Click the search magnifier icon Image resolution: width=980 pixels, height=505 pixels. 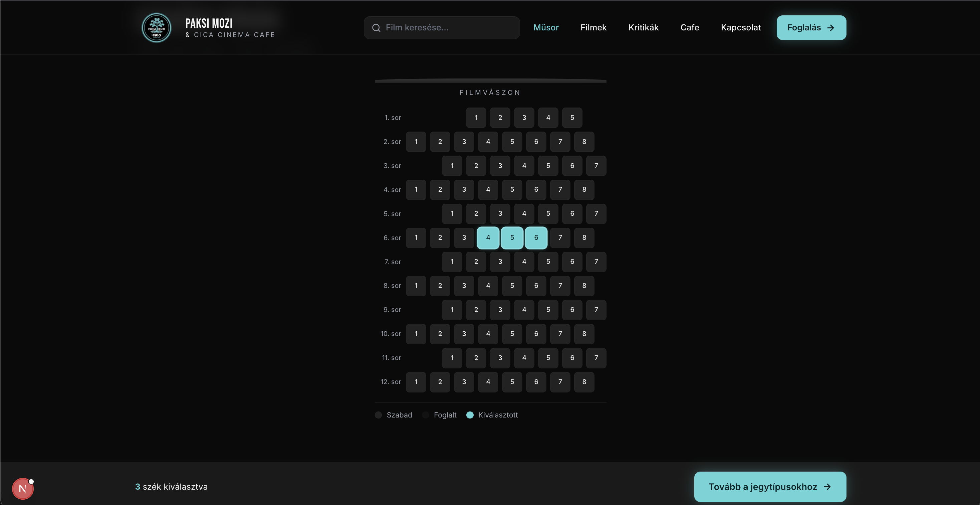pyautogui.click(x=376, y=28)
